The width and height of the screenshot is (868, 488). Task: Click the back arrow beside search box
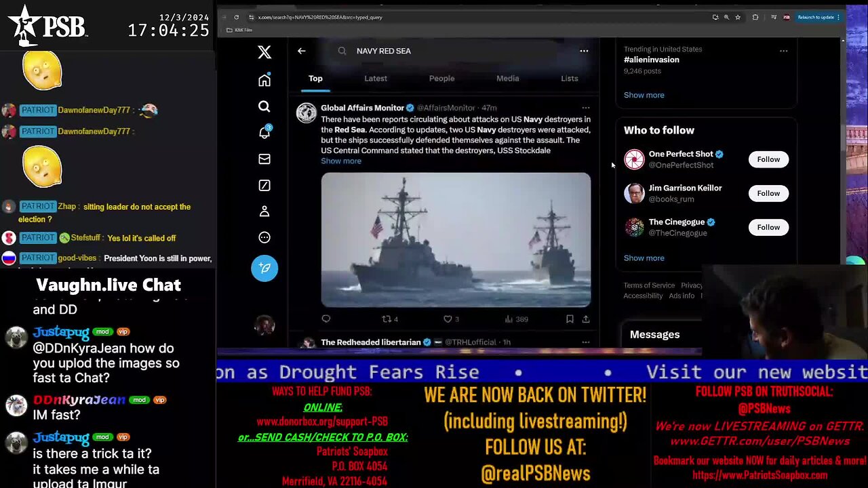[302, 51]
